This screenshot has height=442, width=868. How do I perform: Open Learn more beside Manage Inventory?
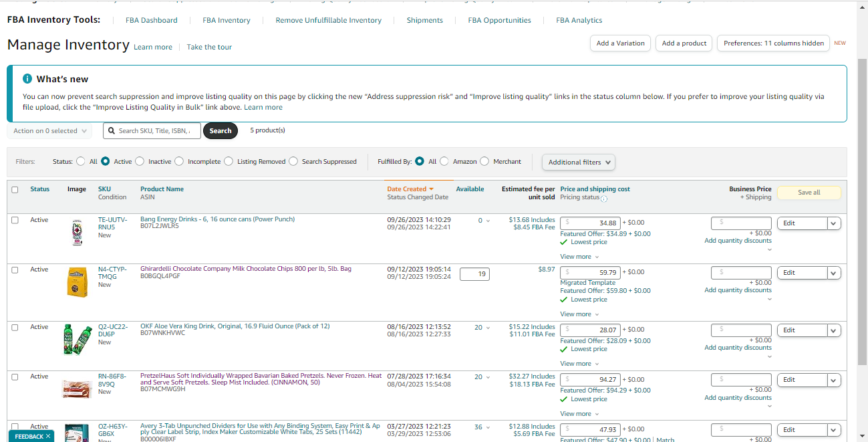pos(153,47)
